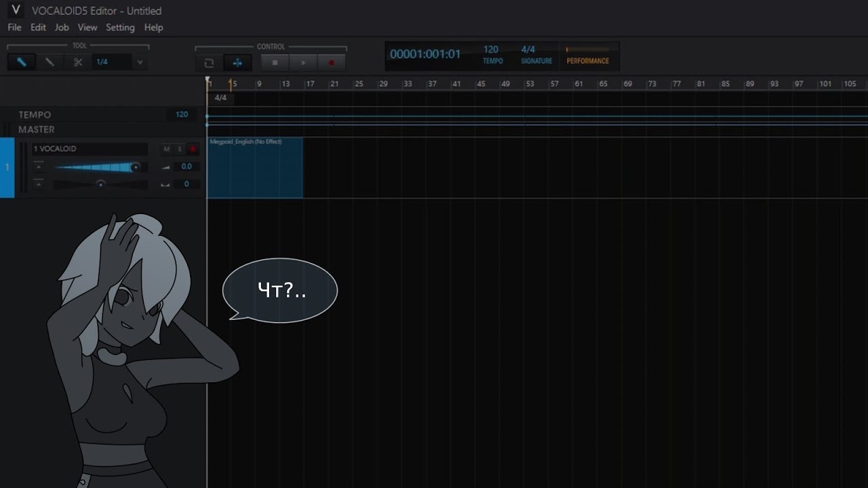Click the orange loop end marker at measure 5
The width and height of the screenshot is (868, 488).
pyautogui.click(x=231, y=83)
